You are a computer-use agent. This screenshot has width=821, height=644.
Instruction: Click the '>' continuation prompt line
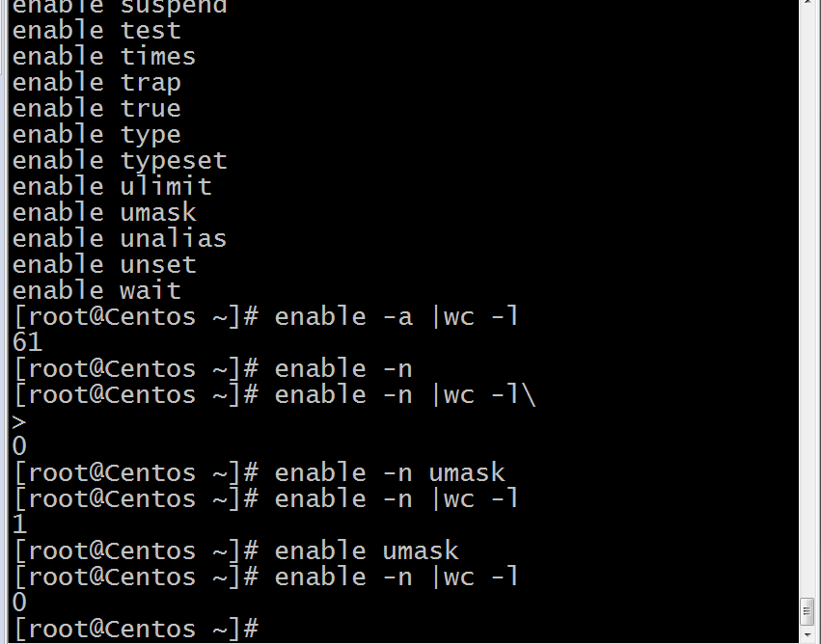[19, 421]
